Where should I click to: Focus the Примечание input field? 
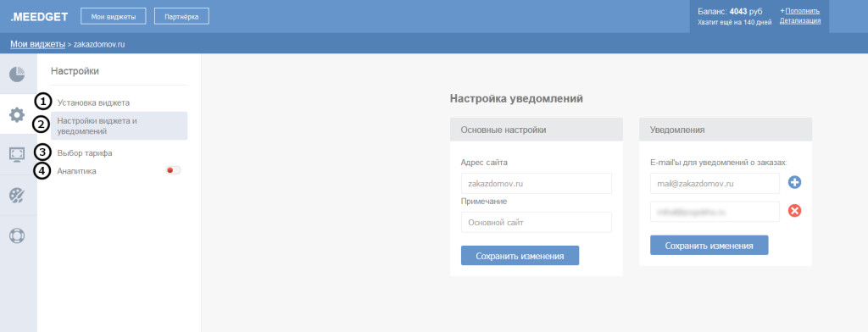pos(536,222)
